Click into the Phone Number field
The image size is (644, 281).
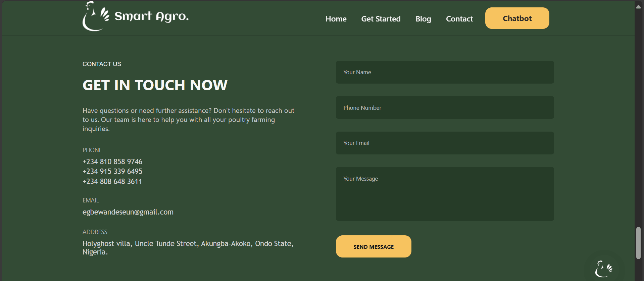click(445, 108)
